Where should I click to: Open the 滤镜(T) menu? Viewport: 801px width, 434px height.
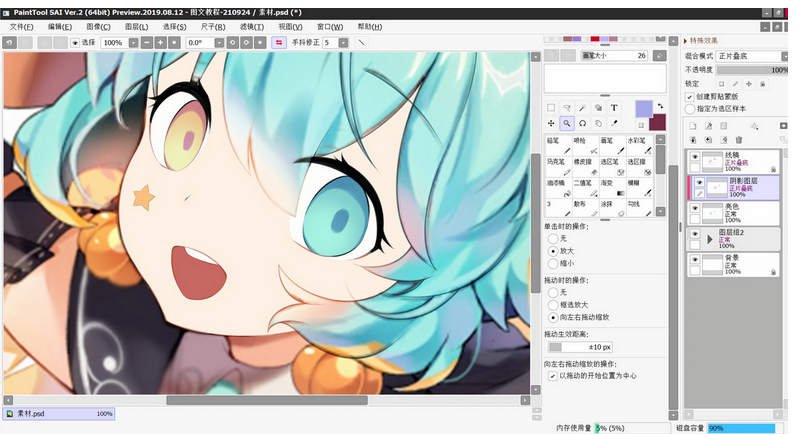(x=252, y=27)
